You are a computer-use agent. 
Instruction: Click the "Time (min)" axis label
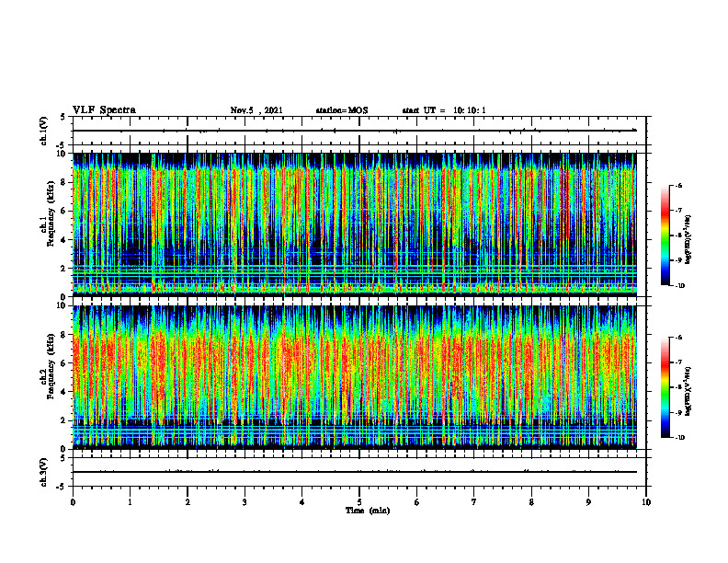coord(368,511)
